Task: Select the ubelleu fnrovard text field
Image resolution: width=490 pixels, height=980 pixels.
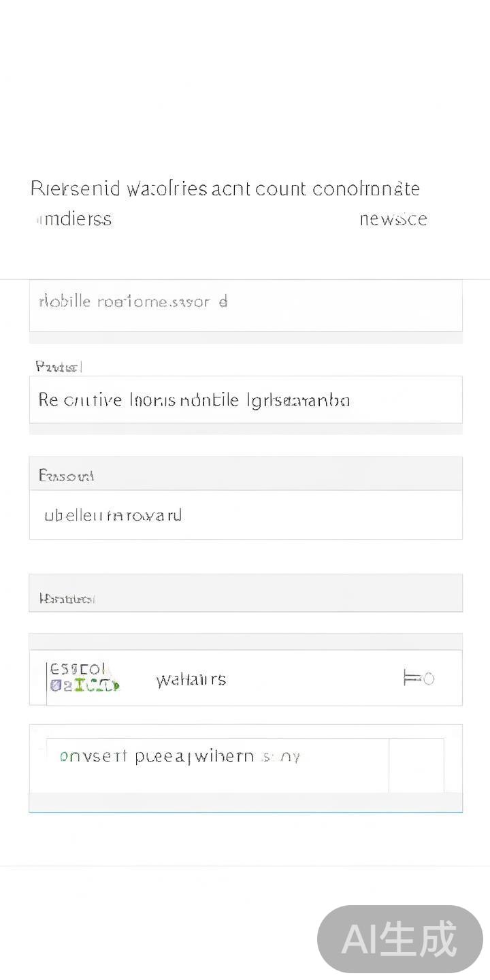Action: pyautogui.click(x=245, y=514)
